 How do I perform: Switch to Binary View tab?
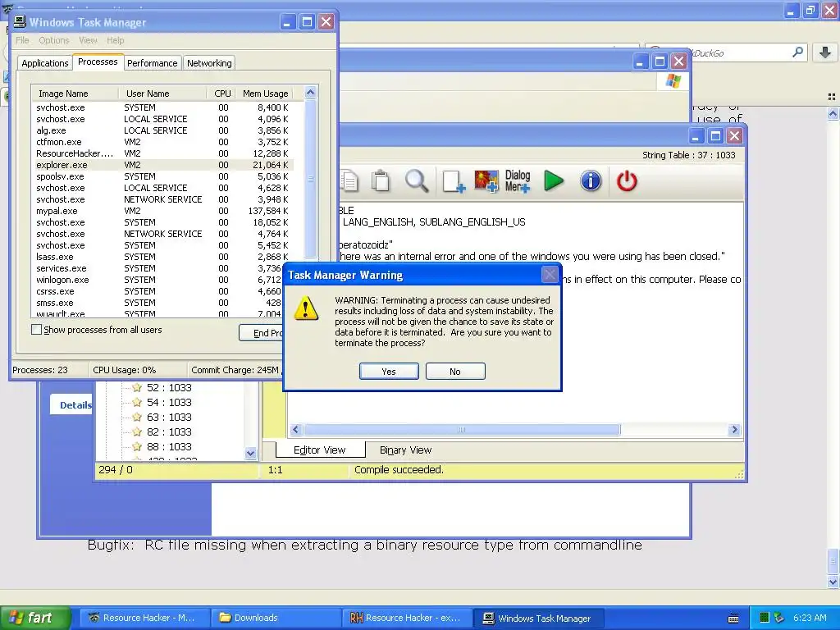tap(405, 450)
